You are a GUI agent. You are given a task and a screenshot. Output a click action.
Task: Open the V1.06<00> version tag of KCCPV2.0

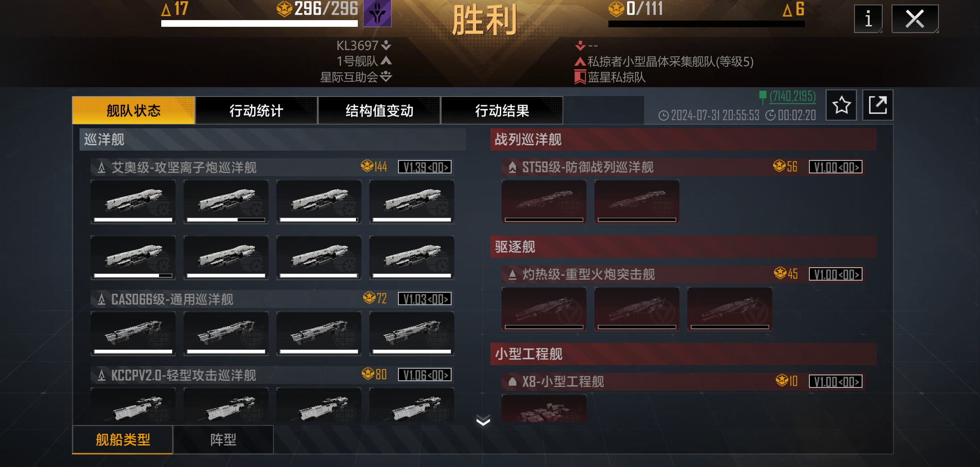[424, 375]
